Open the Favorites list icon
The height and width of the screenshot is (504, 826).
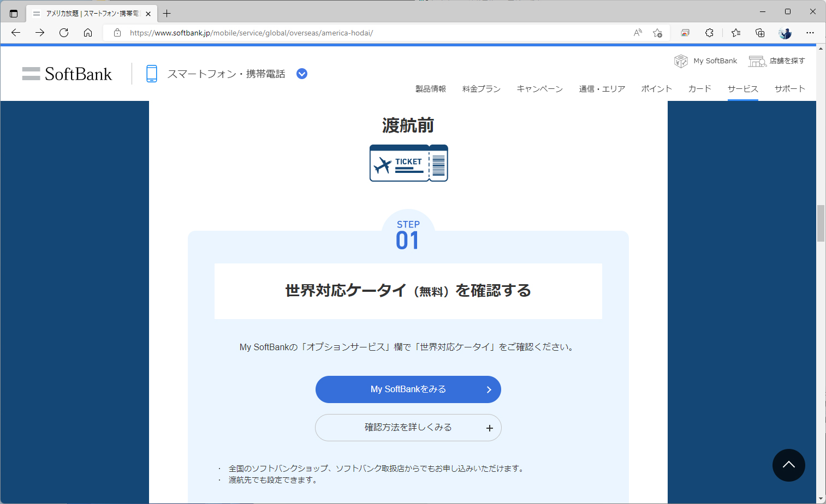click(x=736, y=33)
